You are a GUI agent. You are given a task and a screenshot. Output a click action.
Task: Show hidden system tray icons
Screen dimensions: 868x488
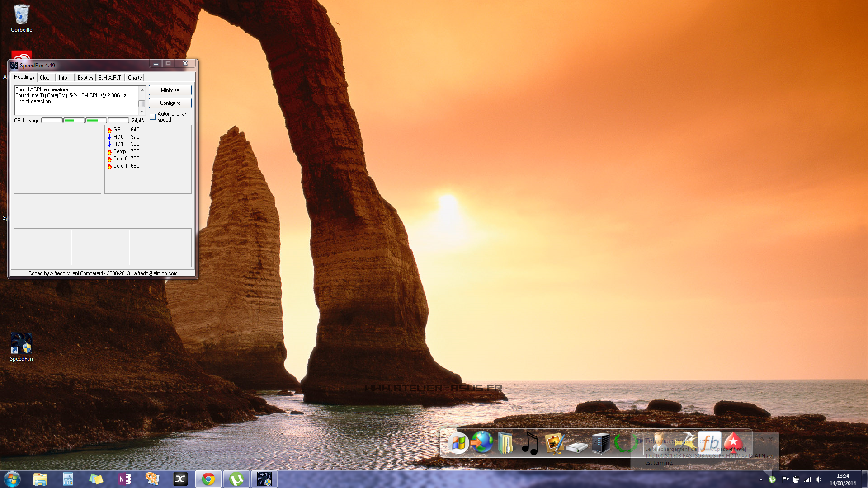[761, 479]
